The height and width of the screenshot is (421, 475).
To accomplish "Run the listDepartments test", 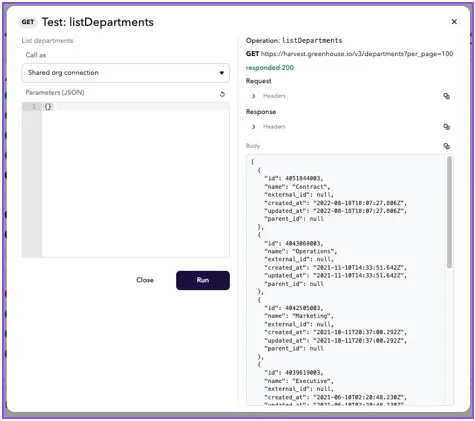I will pyautogui.click(x=203, y=280).
